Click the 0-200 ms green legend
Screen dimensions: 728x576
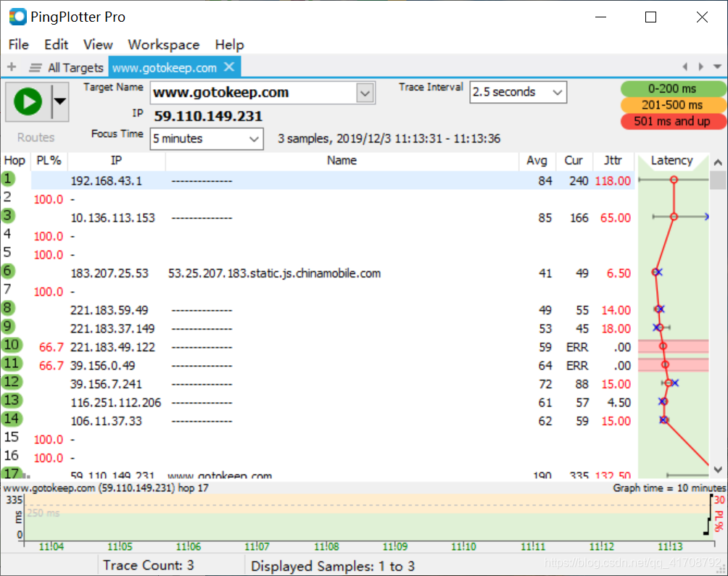tap(672, 88)
